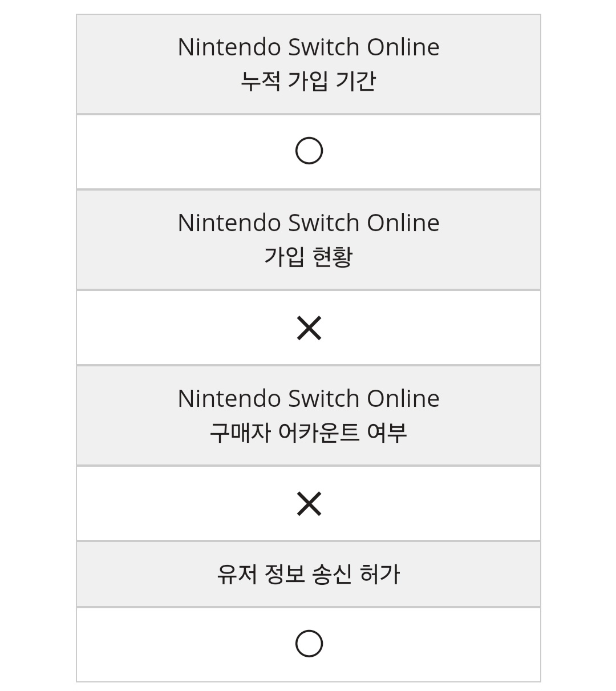Image resolution: width=616 pixels, height=691 pixels.
Task: Select the X mark under 구매자 어카운트 여부
Action: coord(309,504)
